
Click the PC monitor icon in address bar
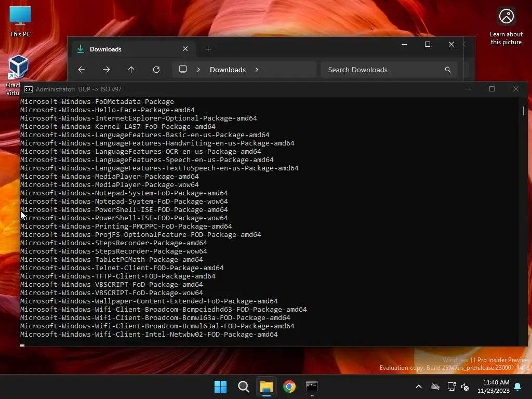point(183,70)
